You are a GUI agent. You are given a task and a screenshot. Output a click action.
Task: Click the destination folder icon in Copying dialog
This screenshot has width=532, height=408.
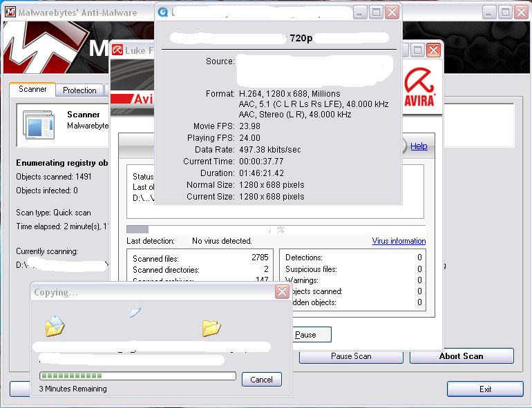(211, 328)
